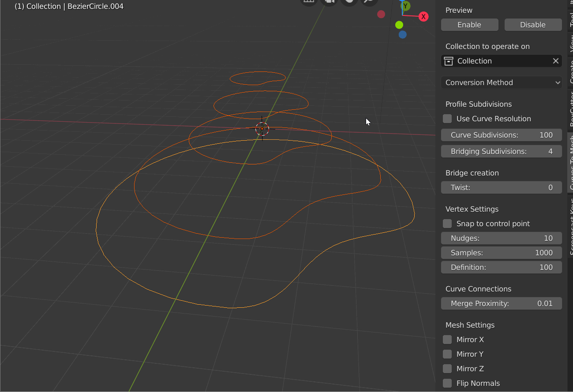The height and width of the screenshot is (392, 573).
Task: Click the blue axis ball on the navigation gizmo
Action: (402, 34)
